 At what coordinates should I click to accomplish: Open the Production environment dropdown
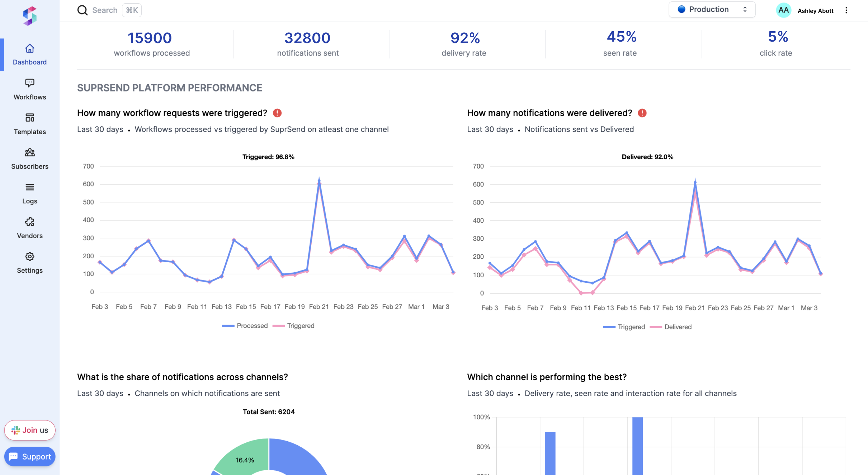point(712,9)
